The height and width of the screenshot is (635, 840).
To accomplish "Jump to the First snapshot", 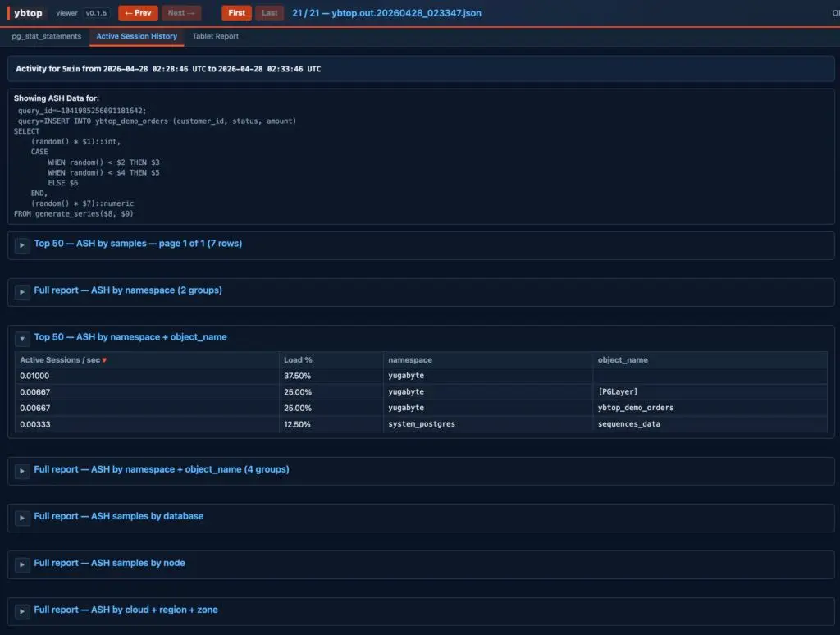I will [x=236, y=13].
